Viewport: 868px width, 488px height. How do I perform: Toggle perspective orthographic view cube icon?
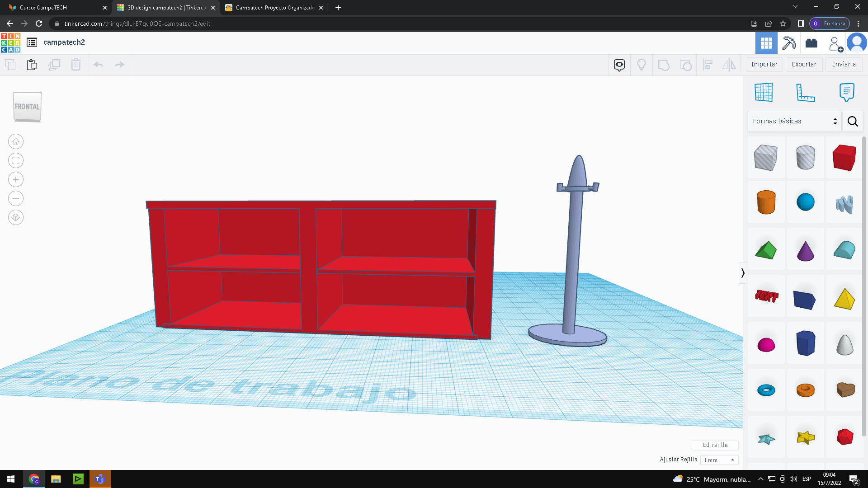click(16, 217)
